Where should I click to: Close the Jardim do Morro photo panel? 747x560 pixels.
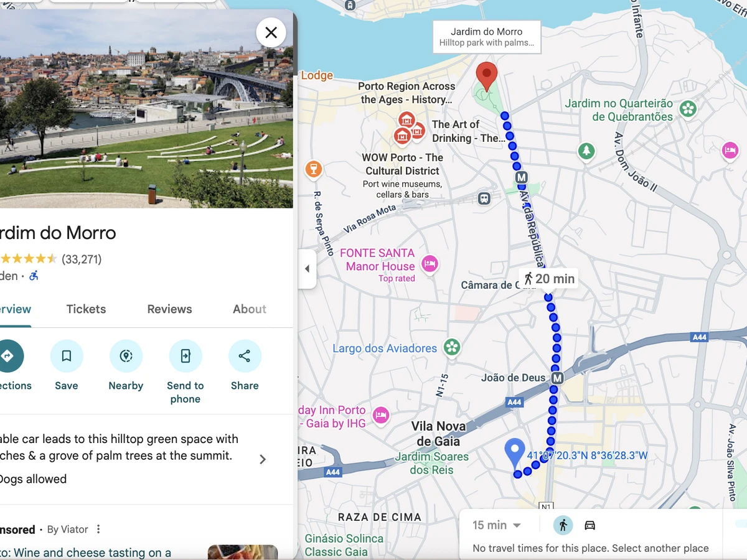point(271,32)
